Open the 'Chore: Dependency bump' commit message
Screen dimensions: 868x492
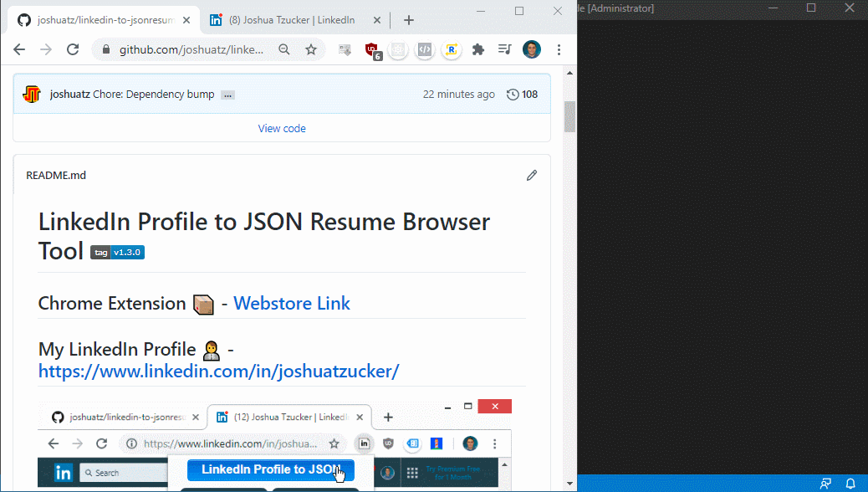(153, 95)
